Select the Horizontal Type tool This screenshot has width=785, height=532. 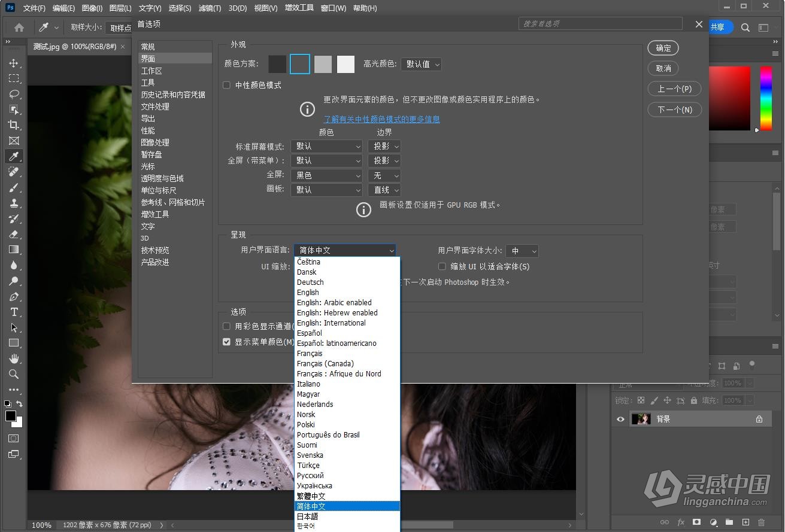[14, 312]
